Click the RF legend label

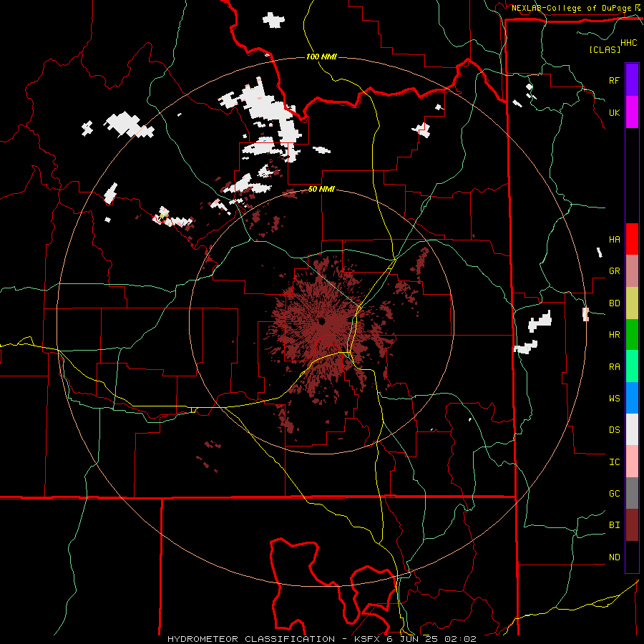pyautogui.click(x=614, y=80)
